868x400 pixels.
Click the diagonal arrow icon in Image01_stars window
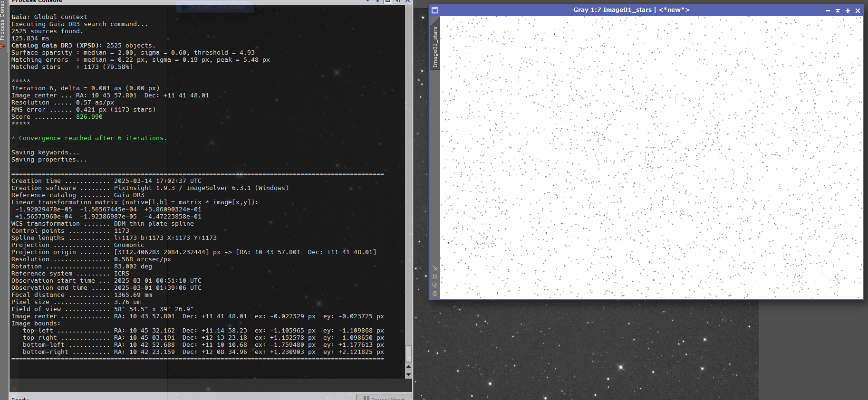(x=434, y=268)
